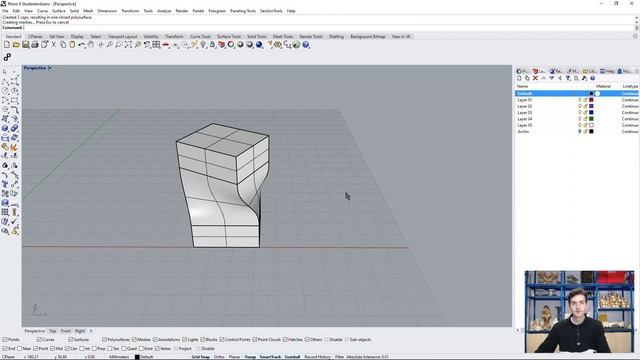The height and width of the screenshot is (360, 640).
Task: Open the Surface menu
Action: coord(59,11)
